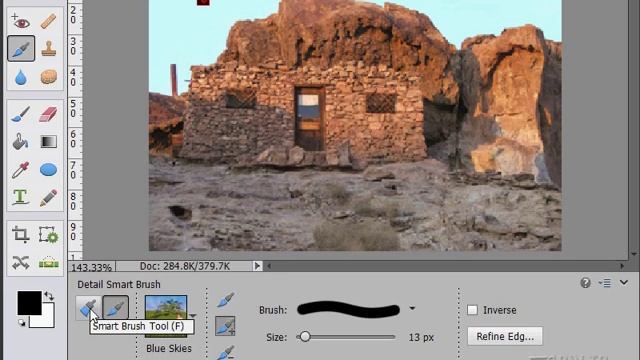
Task: Select the Pencil tool
Action: pyautogui.click(x=49, y=198)
